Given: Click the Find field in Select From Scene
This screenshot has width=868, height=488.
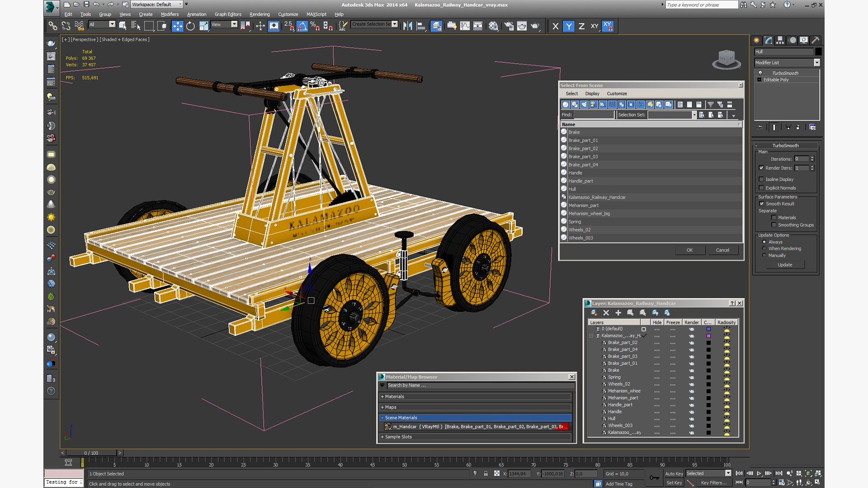Looking at the screenshot, I should (594, 115).
